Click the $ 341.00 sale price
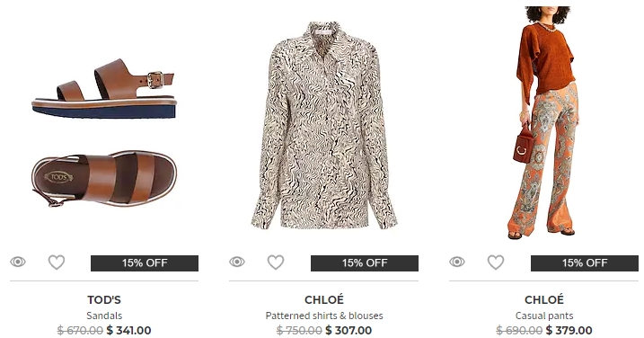Viewport: 644px width, 338px height. (x=128, y=330)
